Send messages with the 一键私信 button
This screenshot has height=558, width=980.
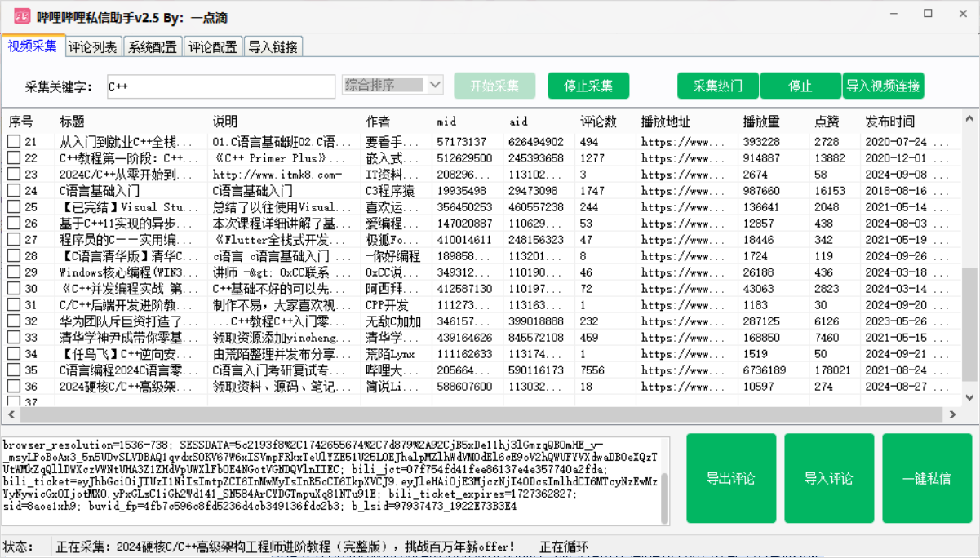pos(927,478)
